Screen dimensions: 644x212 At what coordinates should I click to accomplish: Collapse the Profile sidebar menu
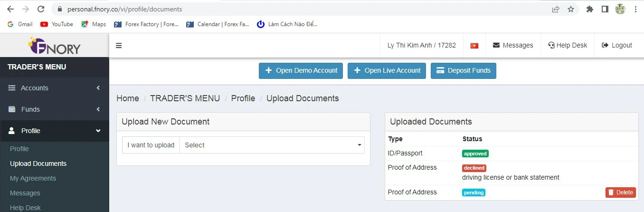tap(54, 131)
